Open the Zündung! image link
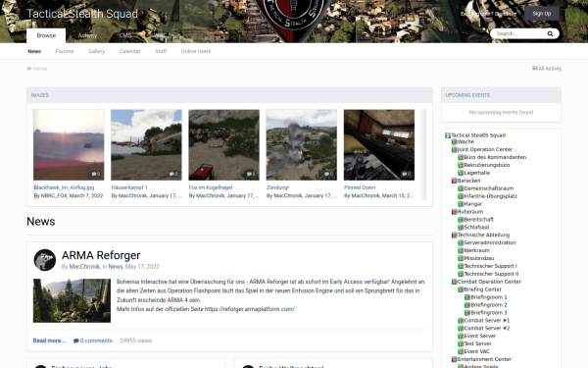Screen dimensions: 588x368 tap(277, 187)
